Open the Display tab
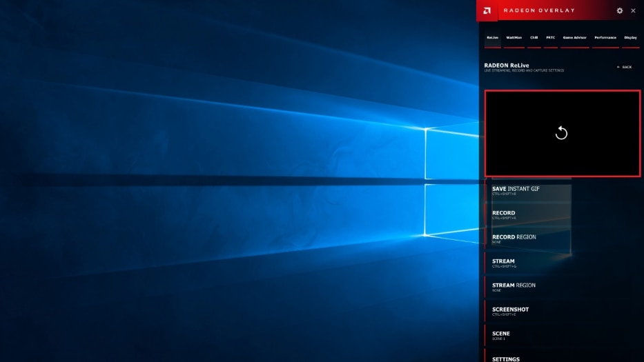644x362 pixels. point(630,38)
